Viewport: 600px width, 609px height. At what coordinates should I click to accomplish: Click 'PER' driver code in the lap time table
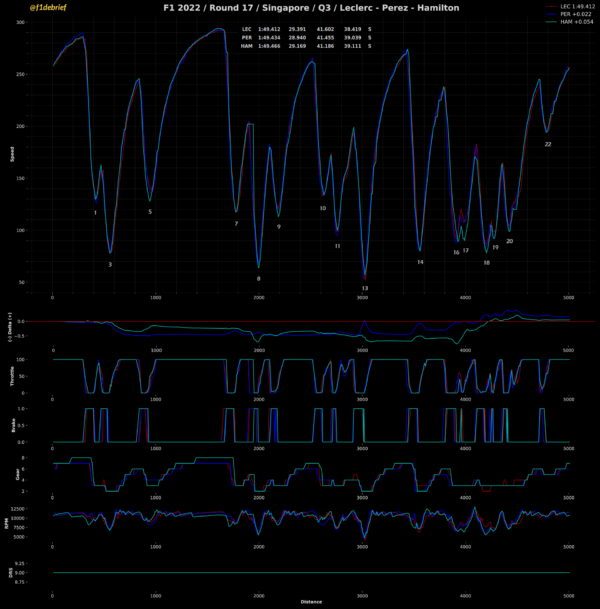coord(247,38)
